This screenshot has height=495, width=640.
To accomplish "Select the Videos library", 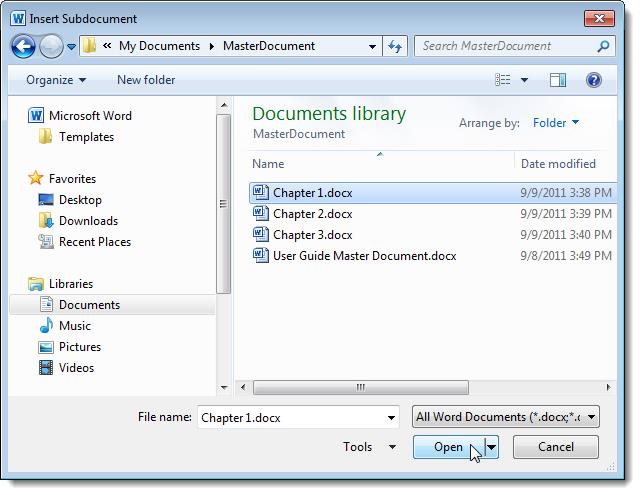I will pos(66,368).
